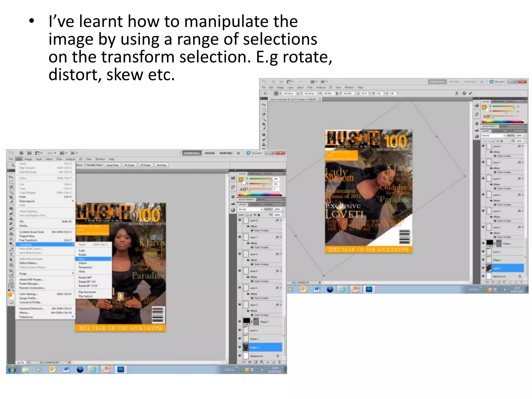Screen dimensions: 532x399
Task: Select Lasso tool in right Photoshop window
Action: click(x=264, y=115)
